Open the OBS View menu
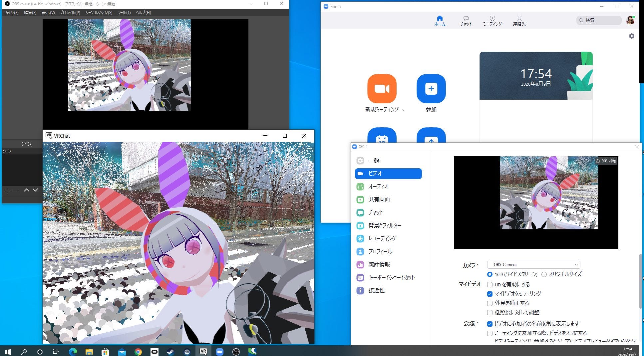 [x=48, y=13]
